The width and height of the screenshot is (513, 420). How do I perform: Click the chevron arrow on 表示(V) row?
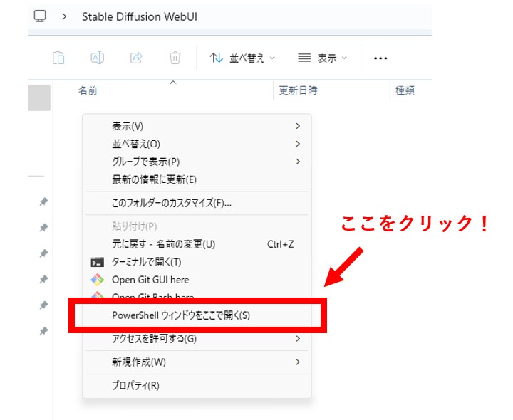pos(297,126)
